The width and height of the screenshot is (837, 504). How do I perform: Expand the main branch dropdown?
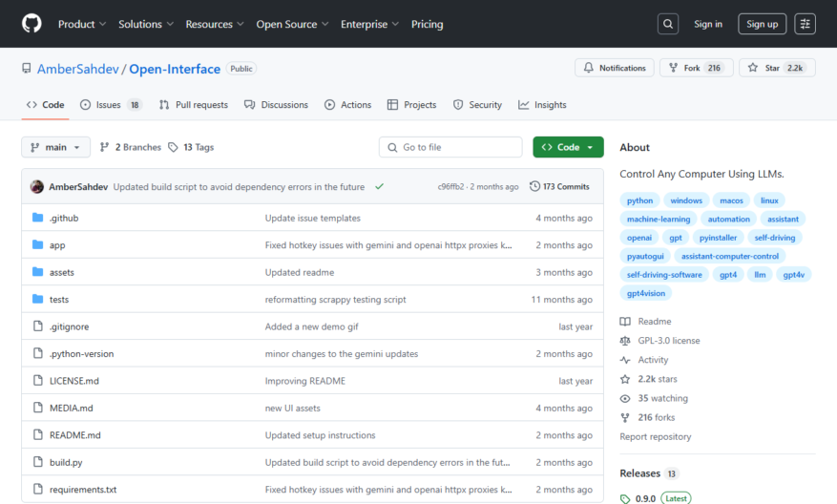coord(55,147)
